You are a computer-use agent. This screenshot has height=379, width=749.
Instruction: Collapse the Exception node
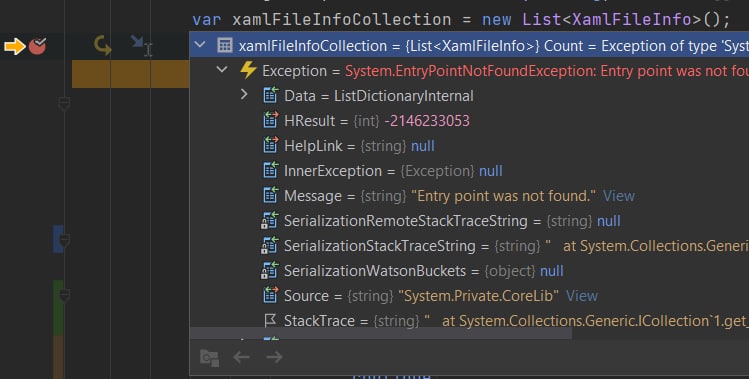[x=222, y=70]
